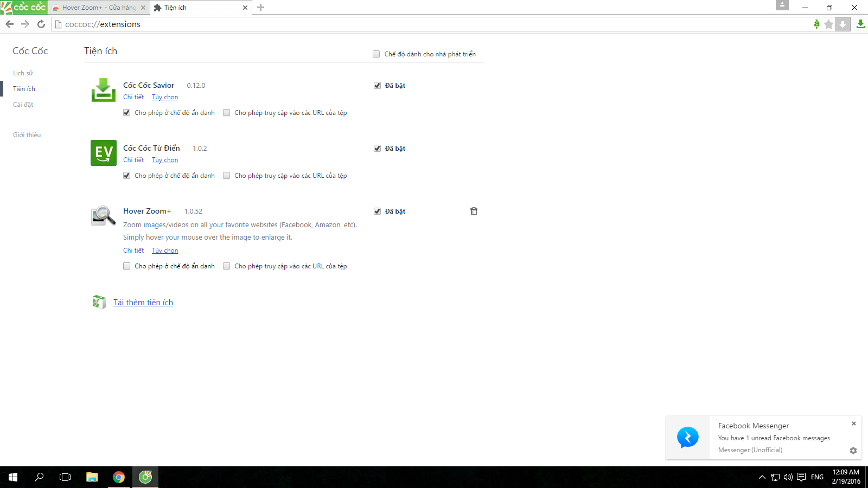Open the green Savior download icon in toolbar
The image size is (868, 488).
click(860, 24)
